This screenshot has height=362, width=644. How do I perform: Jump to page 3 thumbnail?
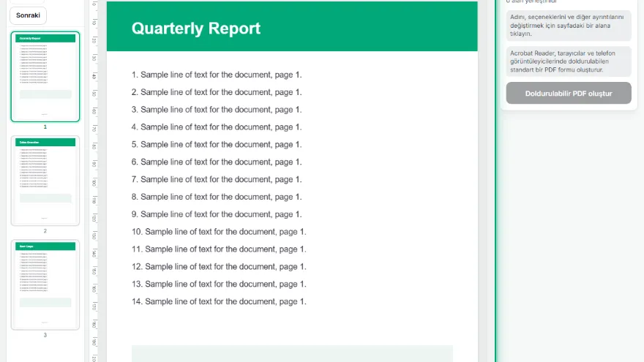(x=45, y=284)
